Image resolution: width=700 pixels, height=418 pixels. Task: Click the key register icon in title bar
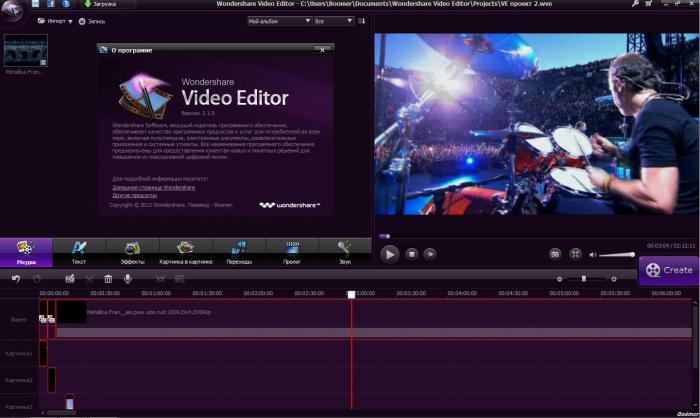pos(635,4)
